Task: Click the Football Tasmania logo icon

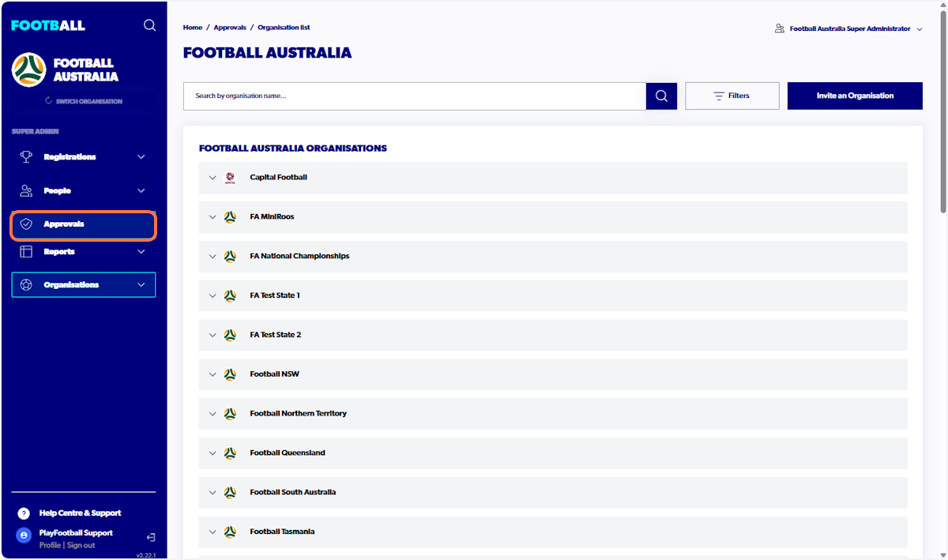Action: [230, 532]
